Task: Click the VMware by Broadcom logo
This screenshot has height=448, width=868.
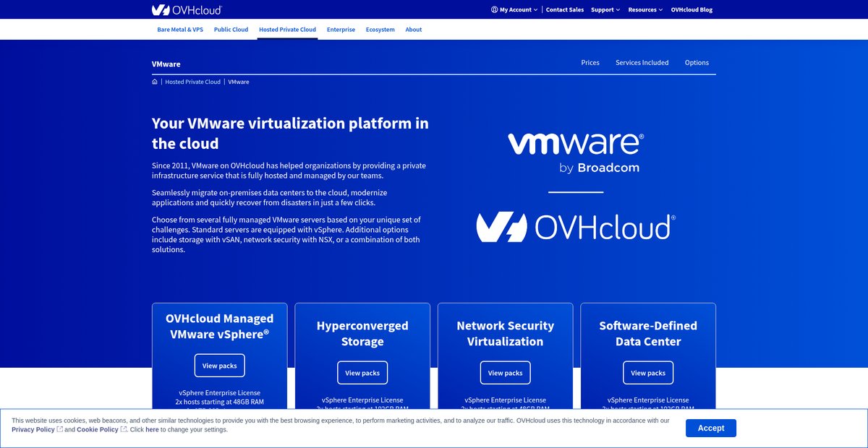Action: (x=576, y=152)
